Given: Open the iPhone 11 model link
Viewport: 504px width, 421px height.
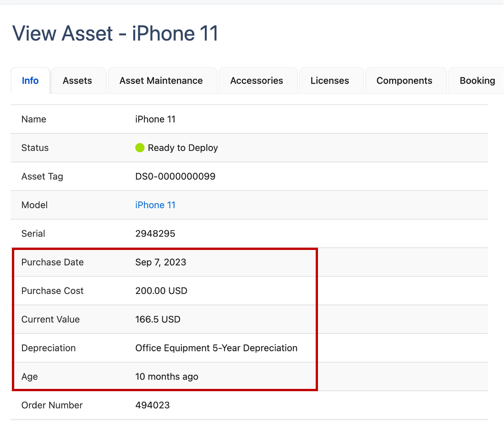Looking at the screenshot, I should pos(155,205).
